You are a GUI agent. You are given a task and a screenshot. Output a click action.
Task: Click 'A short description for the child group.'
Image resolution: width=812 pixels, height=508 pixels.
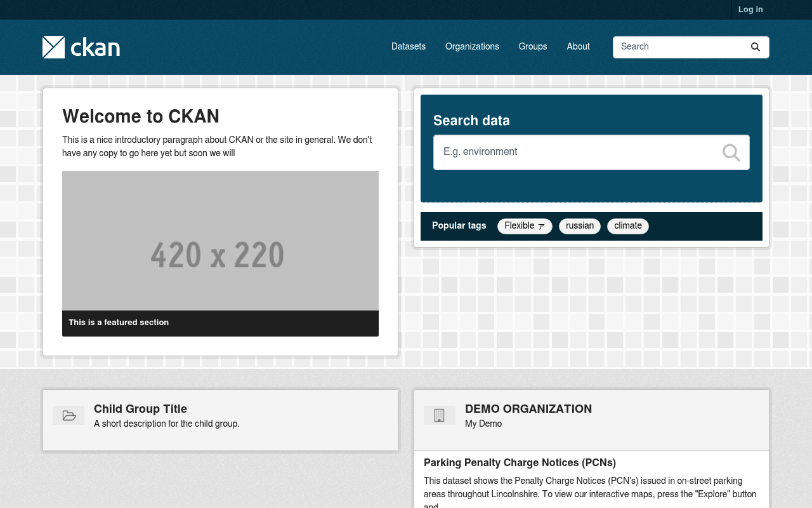click(167, 424)
